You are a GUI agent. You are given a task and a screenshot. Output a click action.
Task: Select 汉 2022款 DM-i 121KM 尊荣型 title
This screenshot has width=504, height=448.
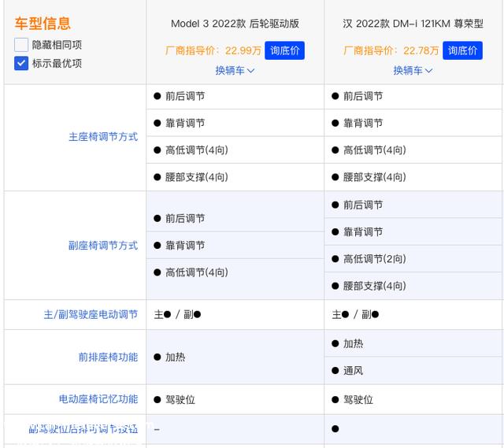(413, 24)
